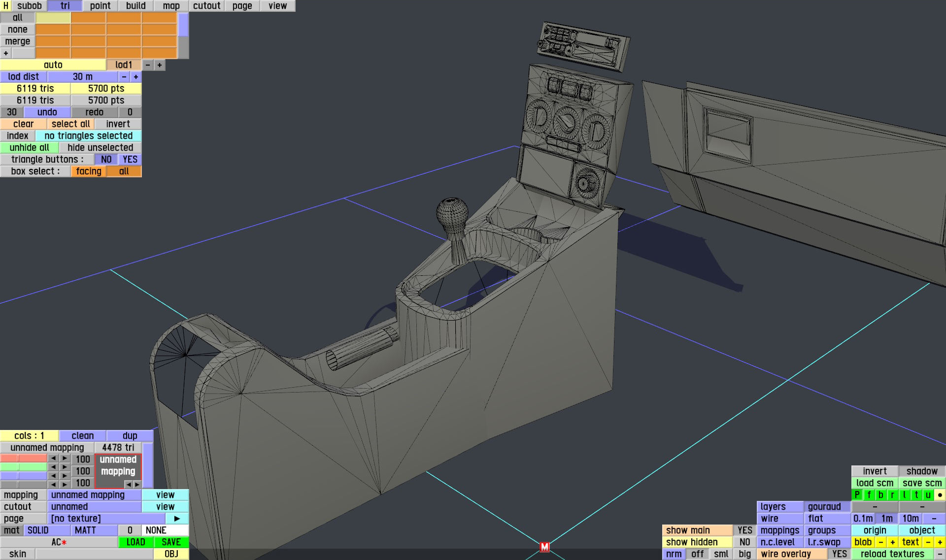Click the P perspective view button
946x560 pixels.
point(857,494)
